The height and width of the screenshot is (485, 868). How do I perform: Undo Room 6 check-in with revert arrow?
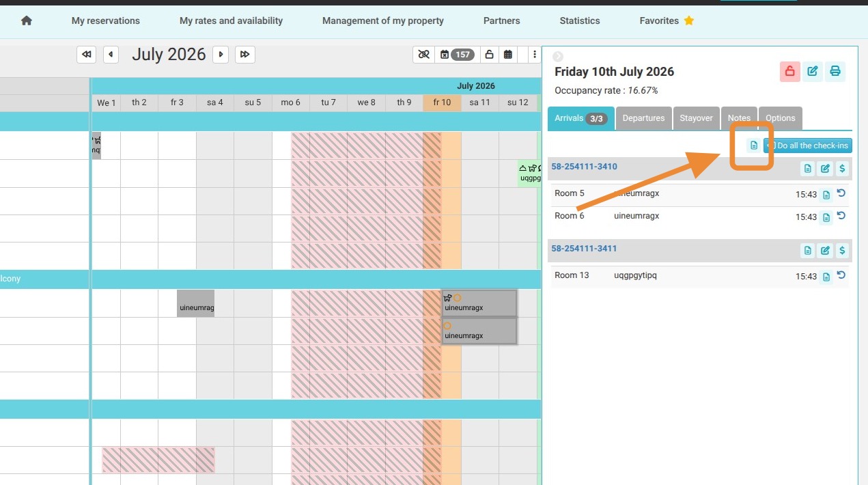pos(841,217)
